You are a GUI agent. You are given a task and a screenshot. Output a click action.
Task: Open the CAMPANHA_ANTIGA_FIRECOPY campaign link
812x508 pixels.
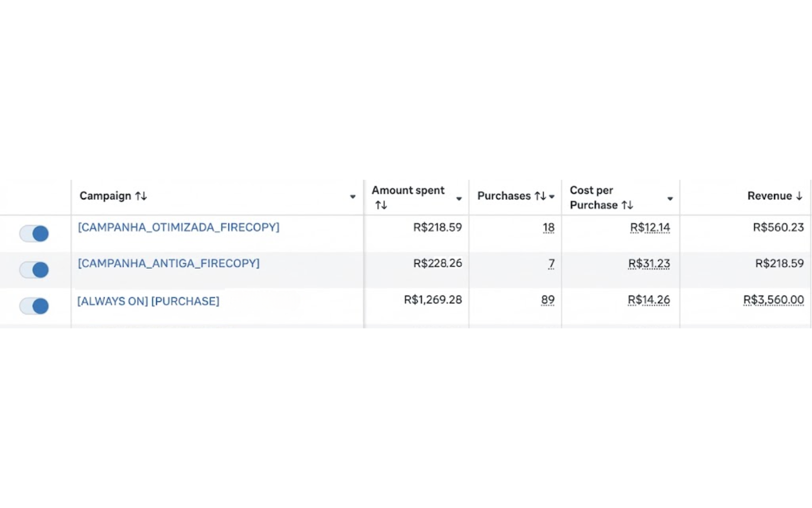point(168,263)
